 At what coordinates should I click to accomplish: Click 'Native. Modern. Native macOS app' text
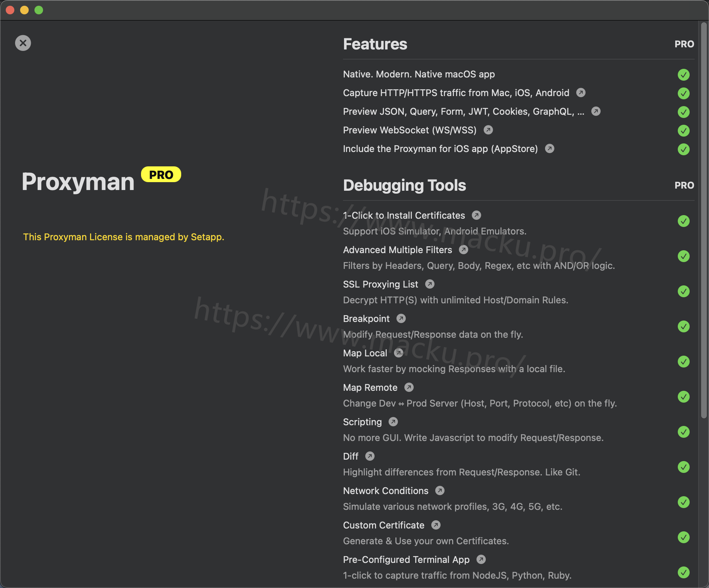(419, 74)
